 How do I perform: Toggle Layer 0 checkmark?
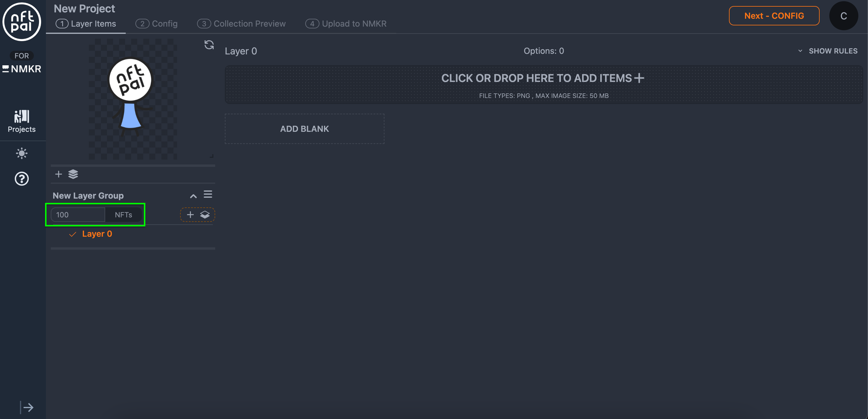point(73,234)
